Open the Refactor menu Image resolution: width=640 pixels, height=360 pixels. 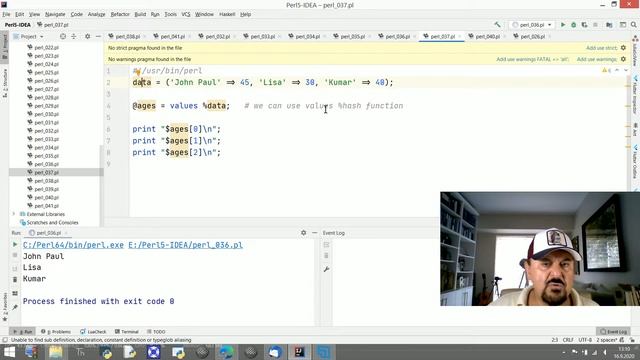click(x=120, y=14)
